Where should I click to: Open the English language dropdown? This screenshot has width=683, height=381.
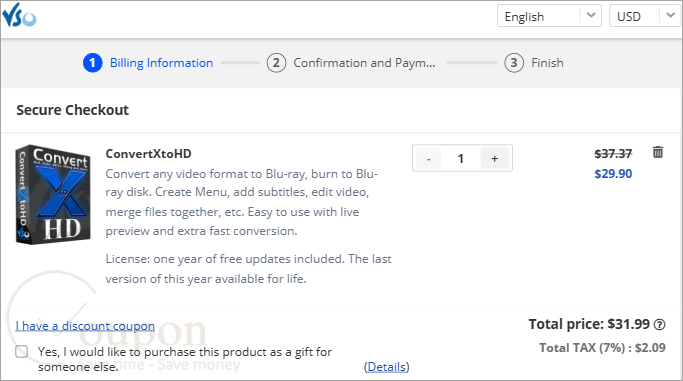point(549,16)
